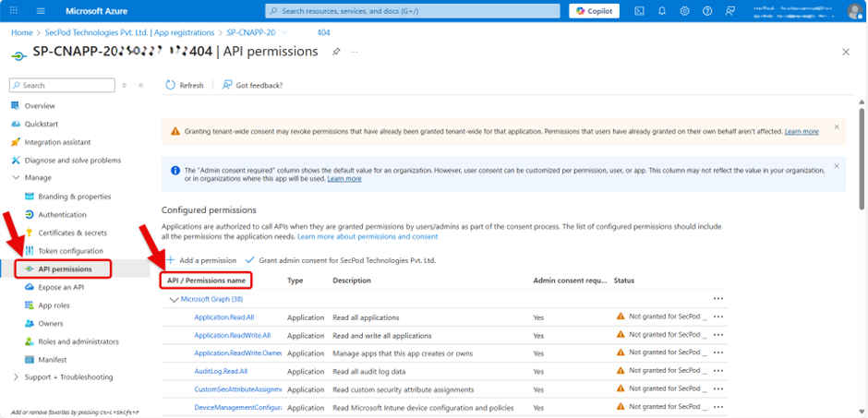This screenshot has width=868, height=418.
Task: Click the sidebar Search field
Action: click(x=65, y=85)
